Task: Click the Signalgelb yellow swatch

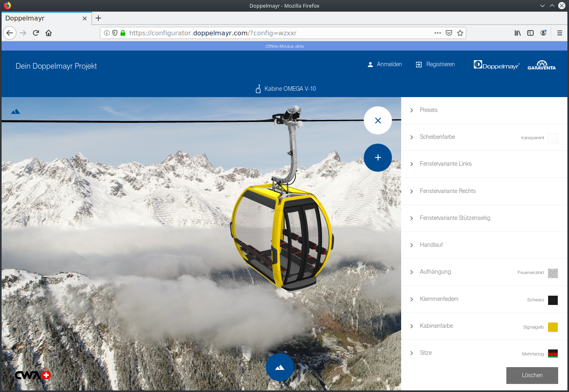Action: [x=553, y=327]
